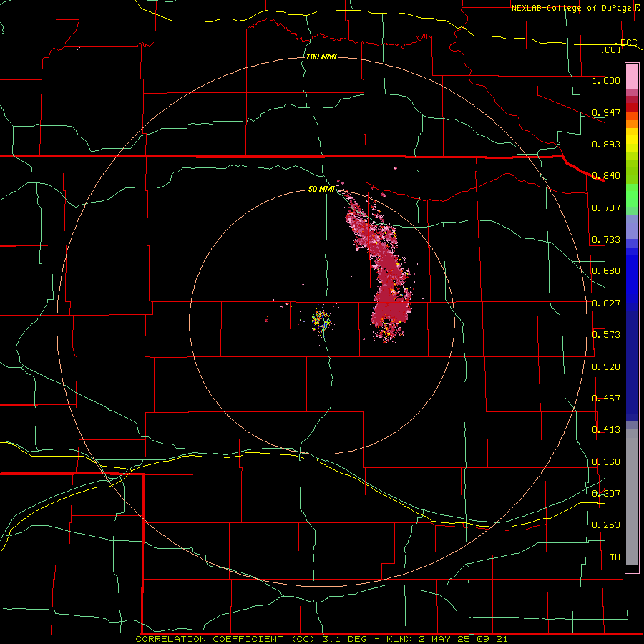Image resolution: width=644 pixels, height=644 pixels.
Task: Select the 100 NMI range ring label
Action: 321,57
